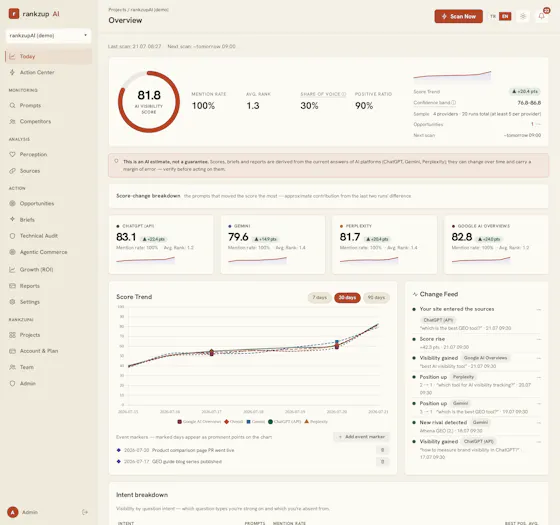Expand the Position up Gemini feed item

tap(539, 404)
